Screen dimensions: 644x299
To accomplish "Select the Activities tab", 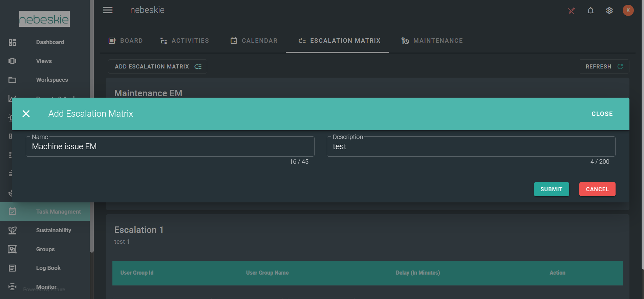I will [185, 41].
